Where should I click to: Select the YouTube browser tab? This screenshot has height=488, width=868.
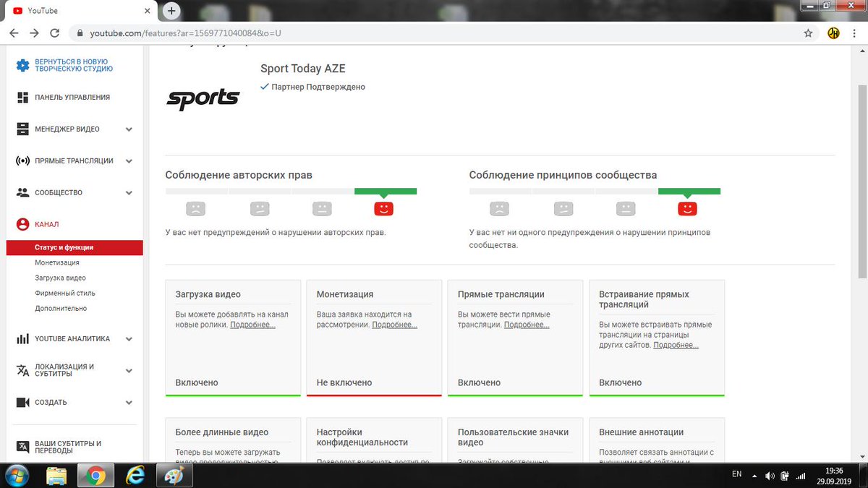80,11
